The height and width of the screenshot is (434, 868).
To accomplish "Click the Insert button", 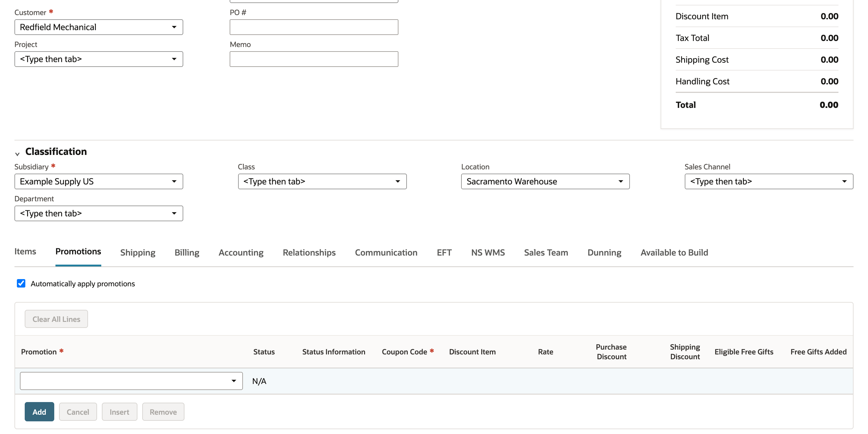I will click(x=119, y=412).
